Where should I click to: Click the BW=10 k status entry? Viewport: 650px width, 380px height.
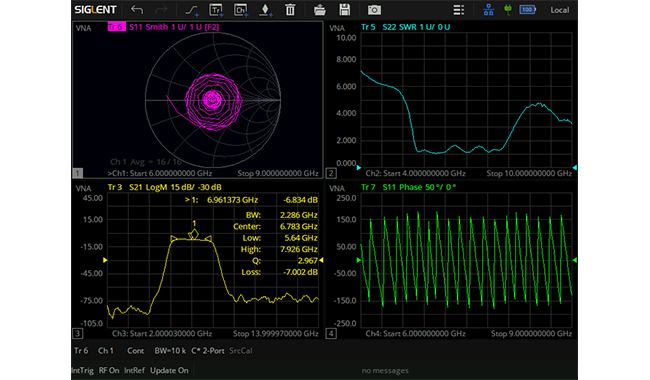coord(170,351)
